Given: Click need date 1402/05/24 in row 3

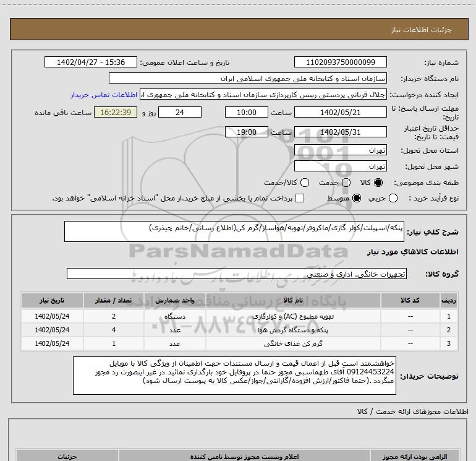Looking at the screenshot, I should tap(52, 343).
